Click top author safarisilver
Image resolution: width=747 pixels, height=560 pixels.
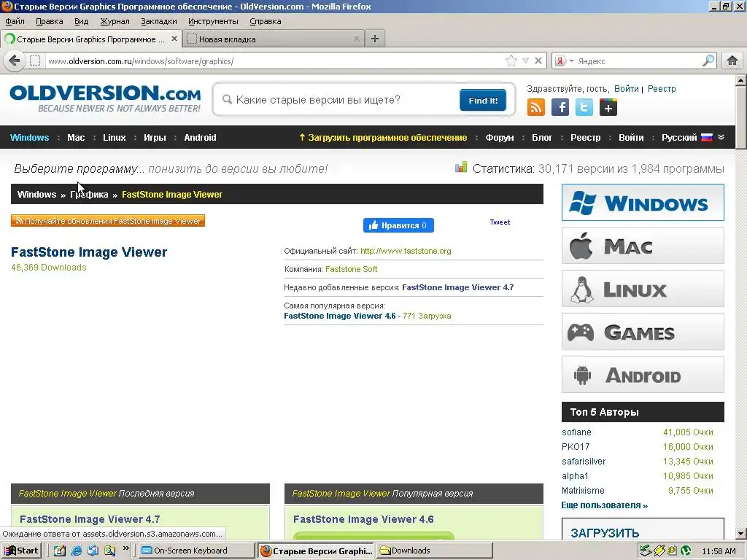coord(584,462)
